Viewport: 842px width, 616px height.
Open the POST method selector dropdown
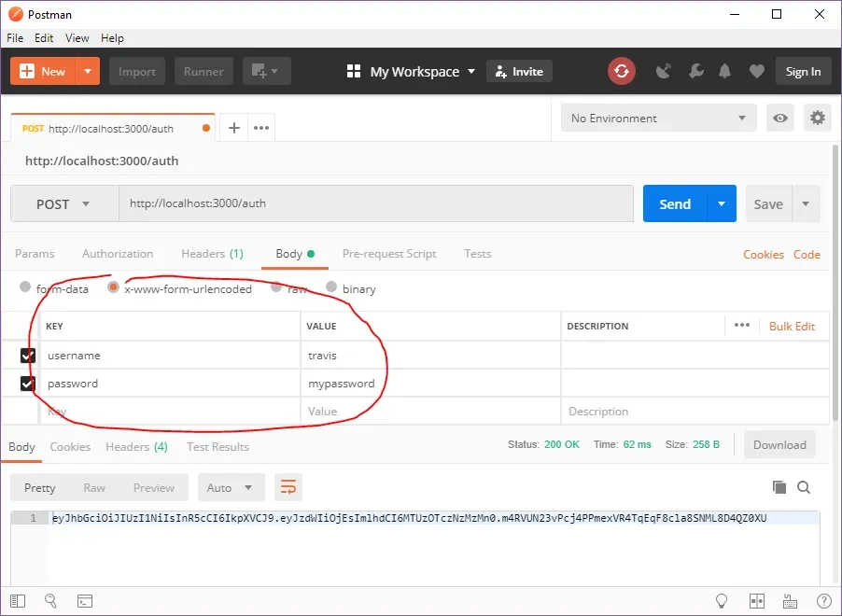(63, 203)
